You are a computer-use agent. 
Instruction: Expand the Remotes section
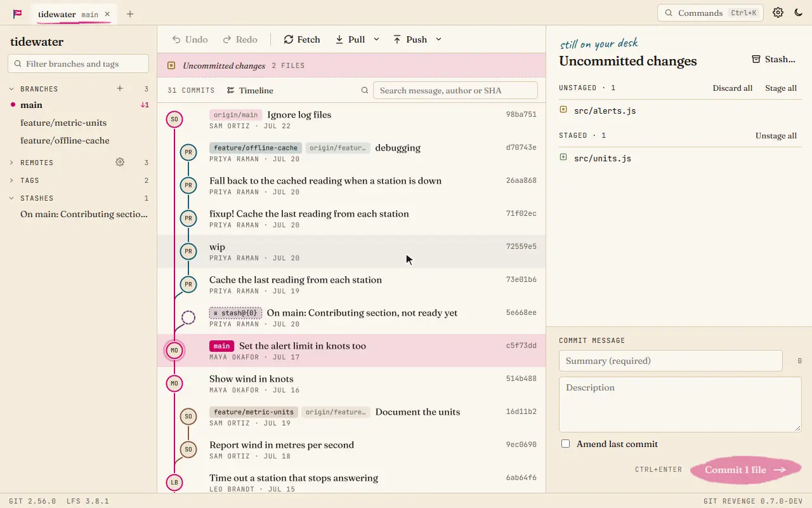pyautogui.click(x=11, y=163)
